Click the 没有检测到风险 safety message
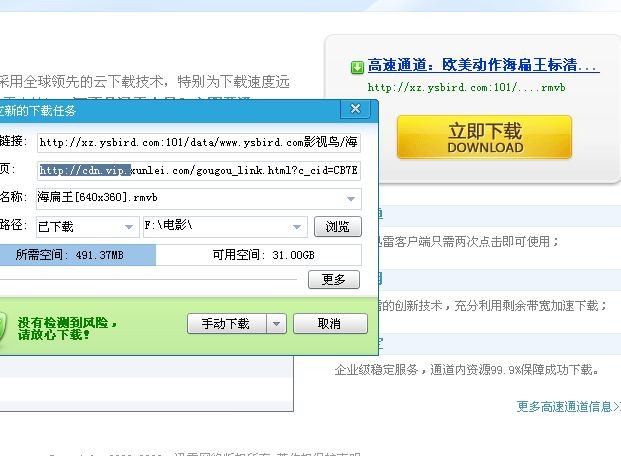Image resolution: width=621 pixels, height=456 pixels. [67, 328]
